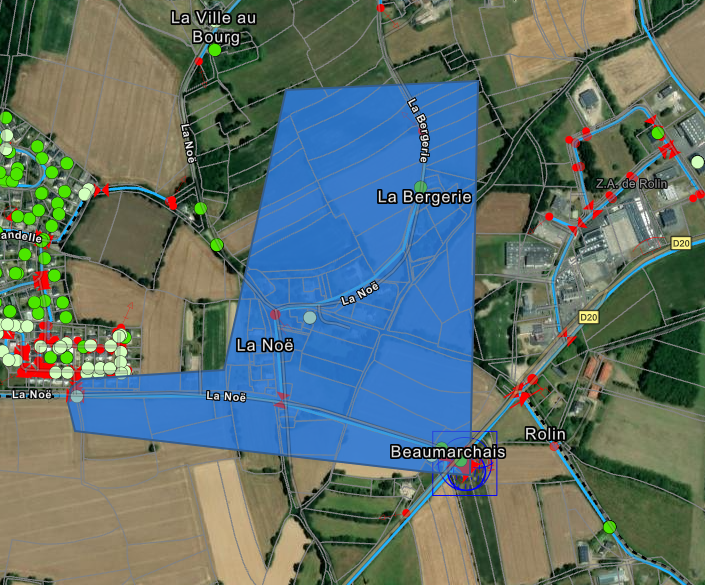Click the upper D20 road shield

681,243
